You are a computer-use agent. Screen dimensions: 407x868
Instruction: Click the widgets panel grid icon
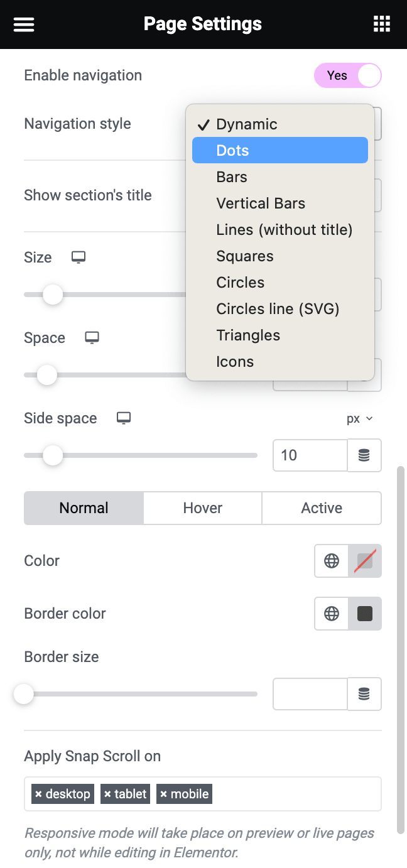381,23
